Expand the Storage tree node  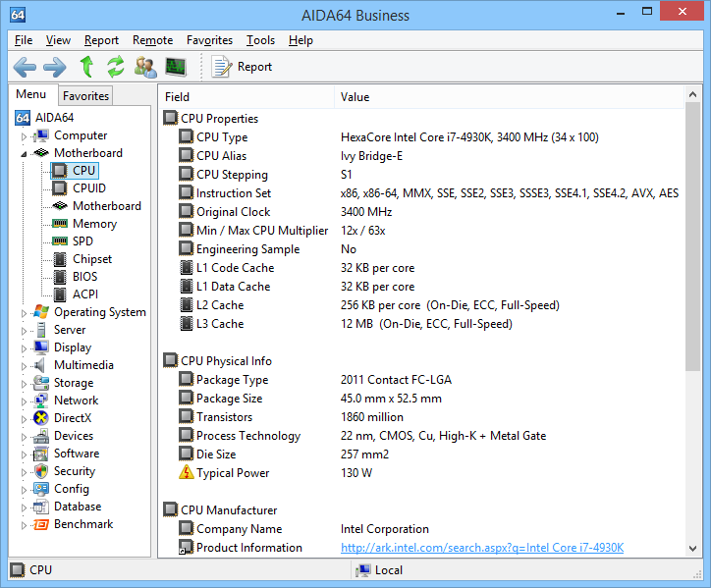[24, 384]
